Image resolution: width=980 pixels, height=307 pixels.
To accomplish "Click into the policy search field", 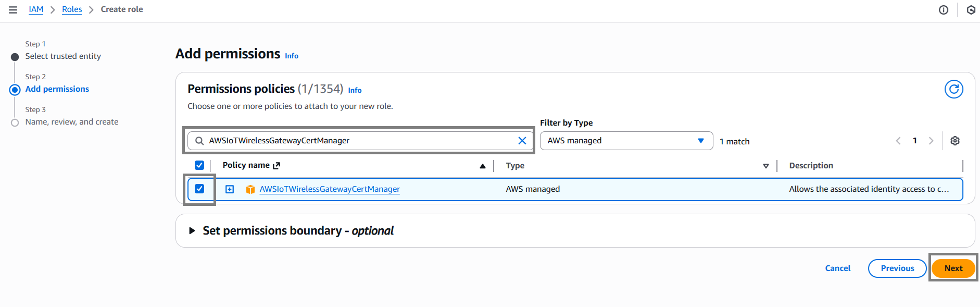I will (359, 141).
